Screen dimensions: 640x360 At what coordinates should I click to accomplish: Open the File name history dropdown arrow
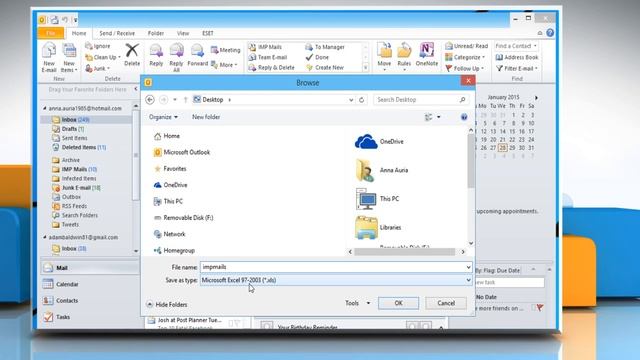point(468,267)
